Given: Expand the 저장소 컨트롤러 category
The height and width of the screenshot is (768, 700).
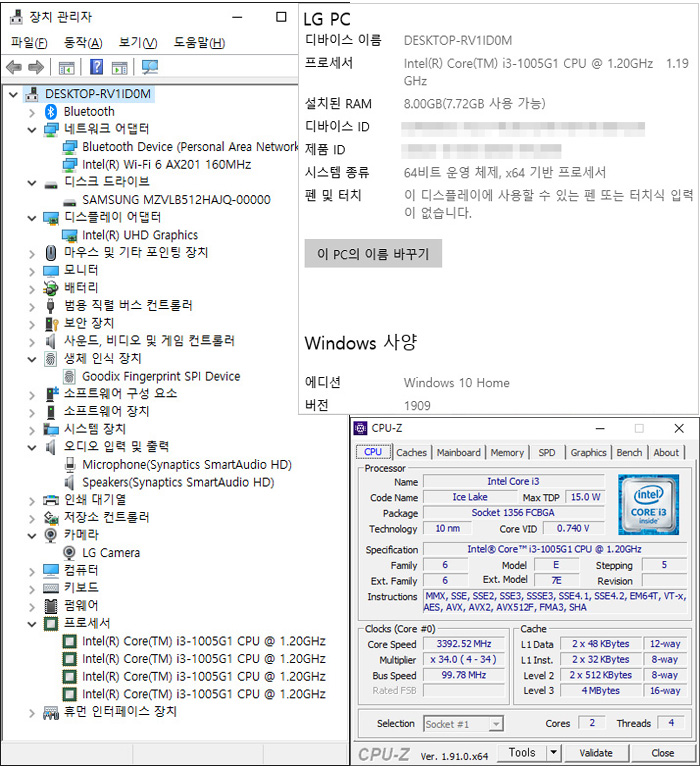Looking at the screenshot, I should (x=32, y=519).
